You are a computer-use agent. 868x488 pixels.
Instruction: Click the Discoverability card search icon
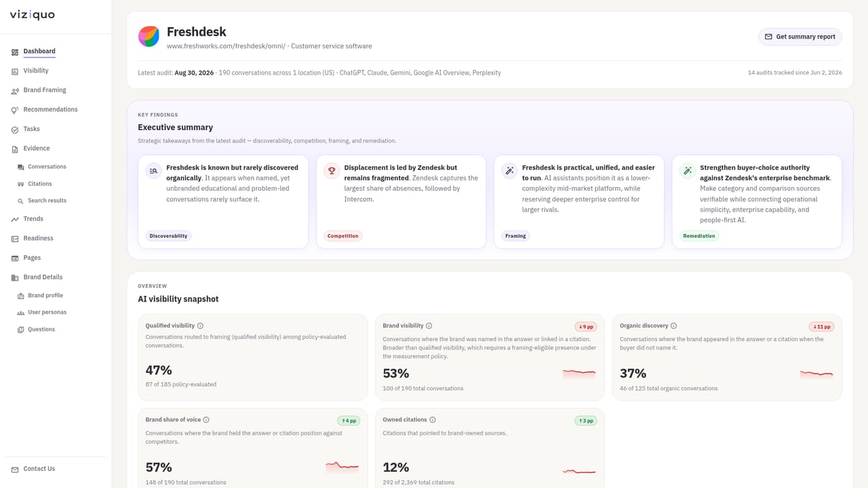point(154,171)
